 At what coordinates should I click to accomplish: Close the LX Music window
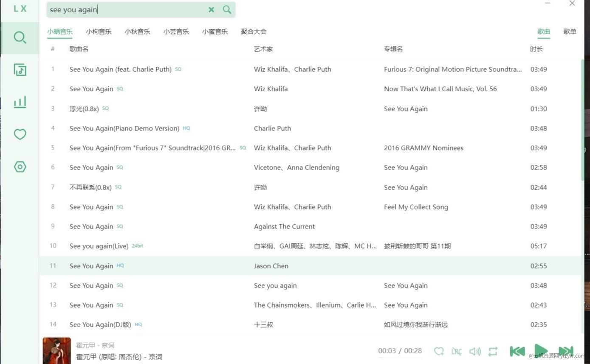[572, 3]
